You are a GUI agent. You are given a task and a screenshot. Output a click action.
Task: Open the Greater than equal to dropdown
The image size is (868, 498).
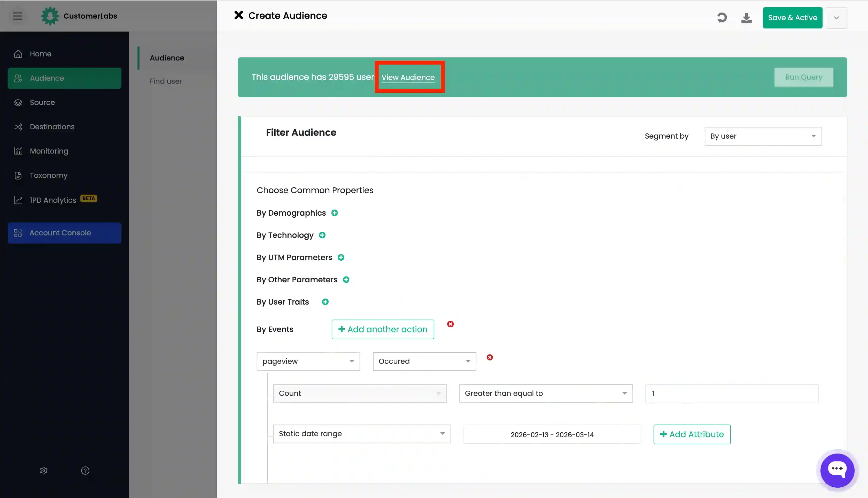click(x=546, y=393)
